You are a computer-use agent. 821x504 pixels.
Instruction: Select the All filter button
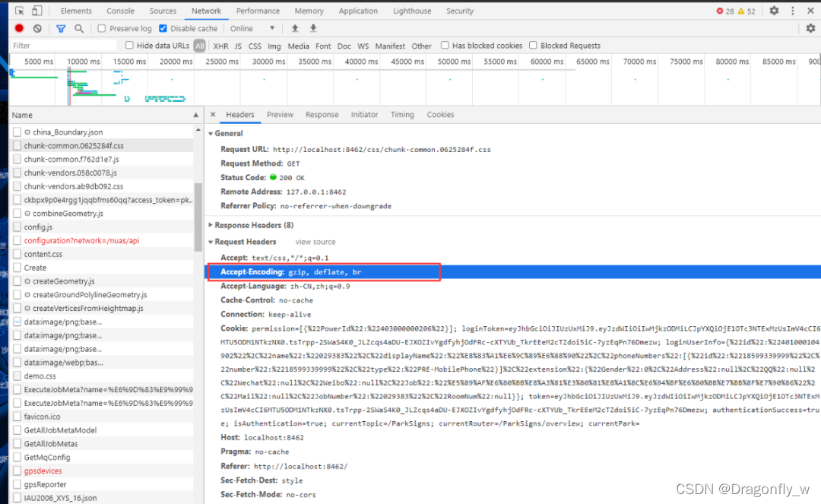[199, 46]
